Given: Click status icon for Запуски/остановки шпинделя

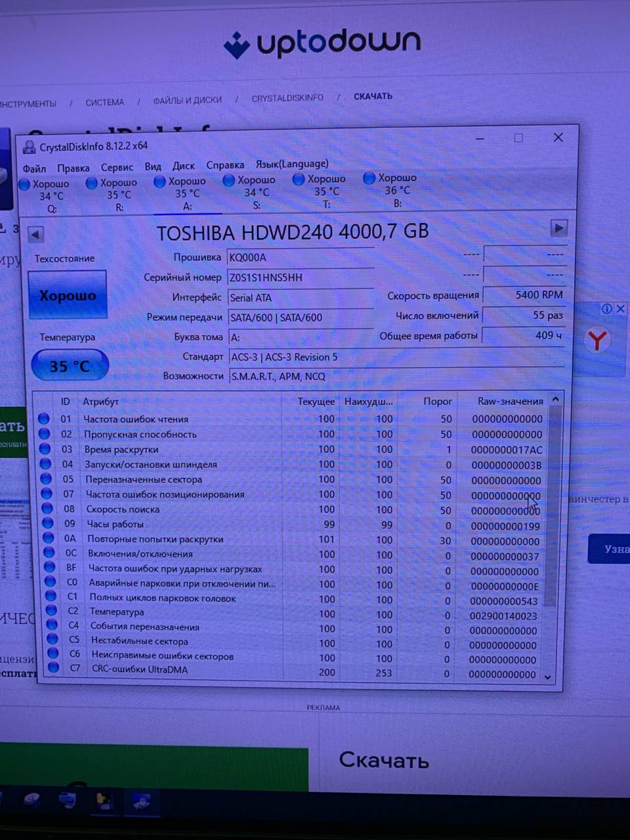Looking at the screenshot, I should tap(46, 464).
